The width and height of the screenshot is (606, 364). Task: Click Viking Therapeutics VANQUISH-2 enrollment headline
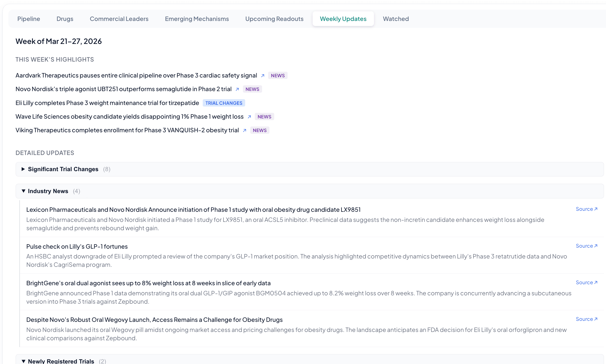tap(127, 130)
